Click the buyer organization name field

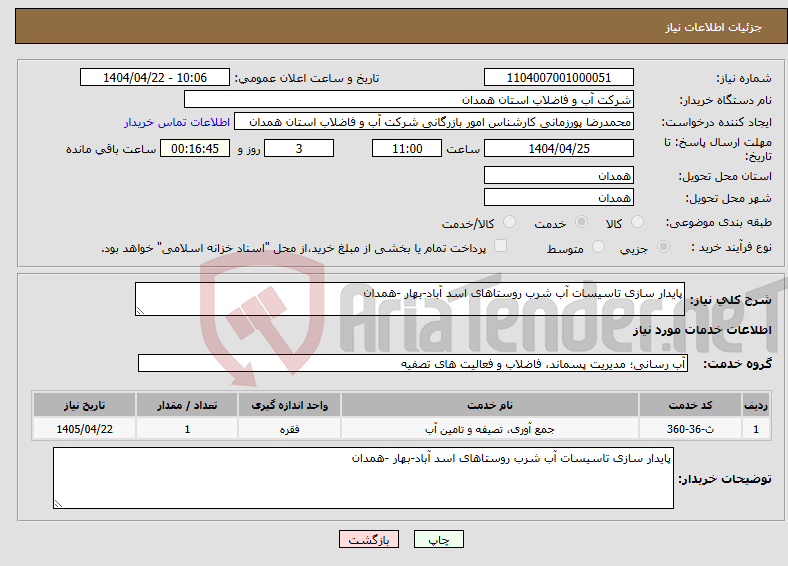[x=409, y=100]
